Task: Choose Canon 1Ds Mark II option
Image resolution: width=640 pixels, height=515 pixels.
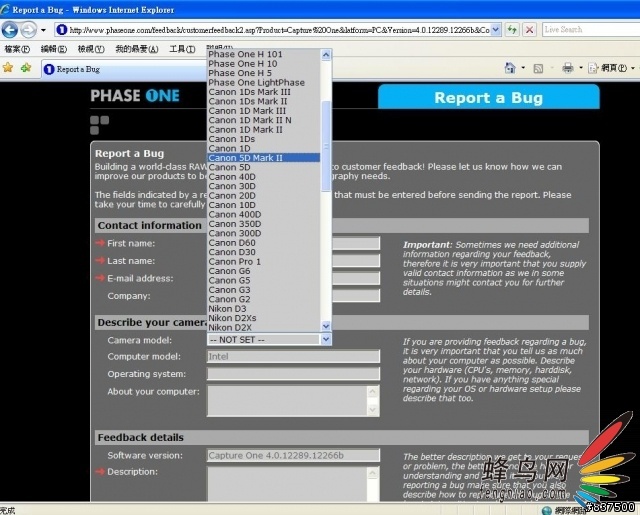Action: click(264, 101)
